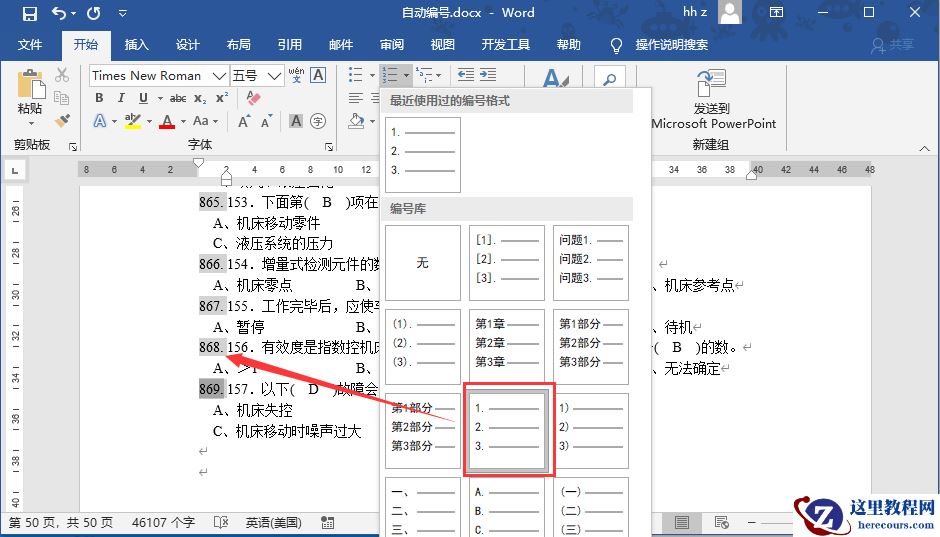Choose the 问题1. numbering format

click(590, 263)
